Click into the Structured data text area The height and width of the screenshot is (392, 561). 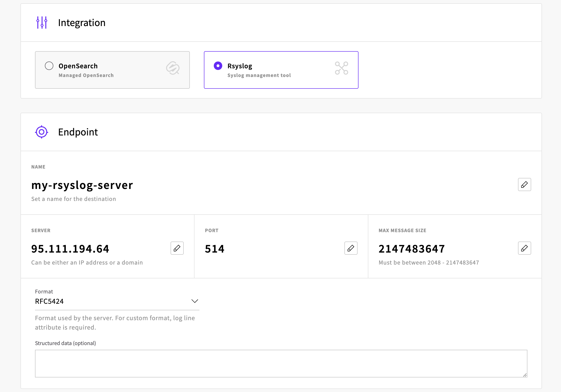(x=281, y=363)
